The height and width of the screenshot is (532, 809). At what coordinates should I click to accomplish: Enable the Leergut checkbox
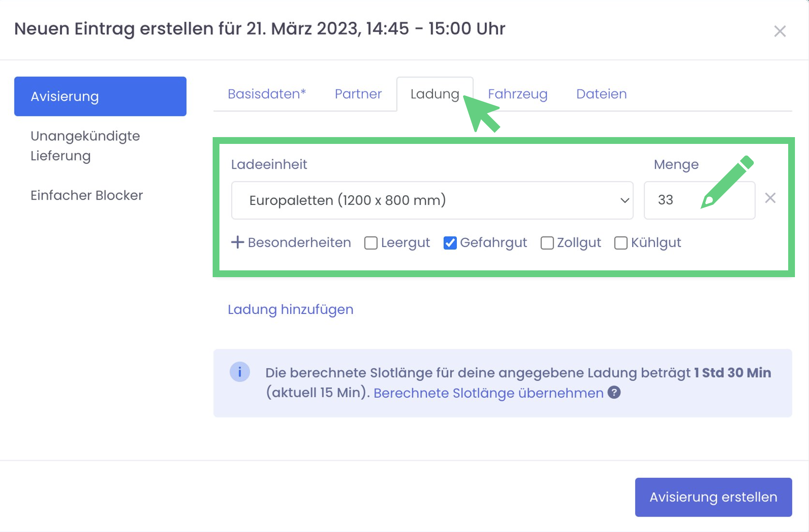(371, 243)
